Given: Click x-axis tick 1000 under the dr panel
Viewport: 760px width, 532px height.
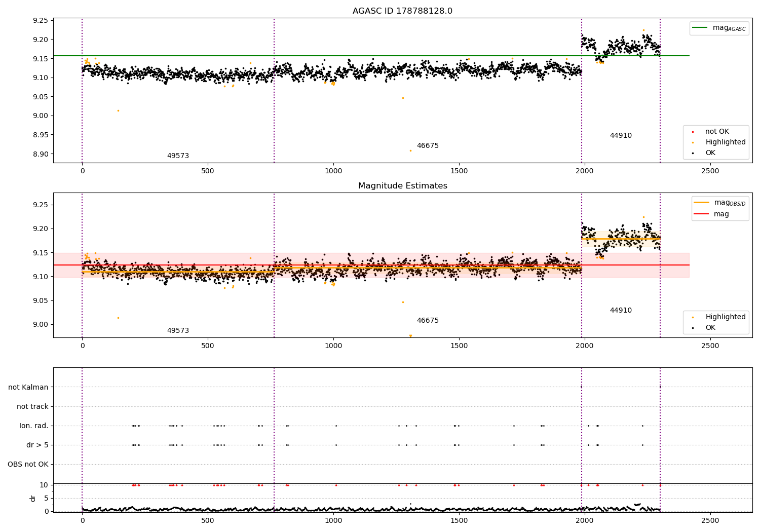Looking at the screenshot, I should pos(333,520).
